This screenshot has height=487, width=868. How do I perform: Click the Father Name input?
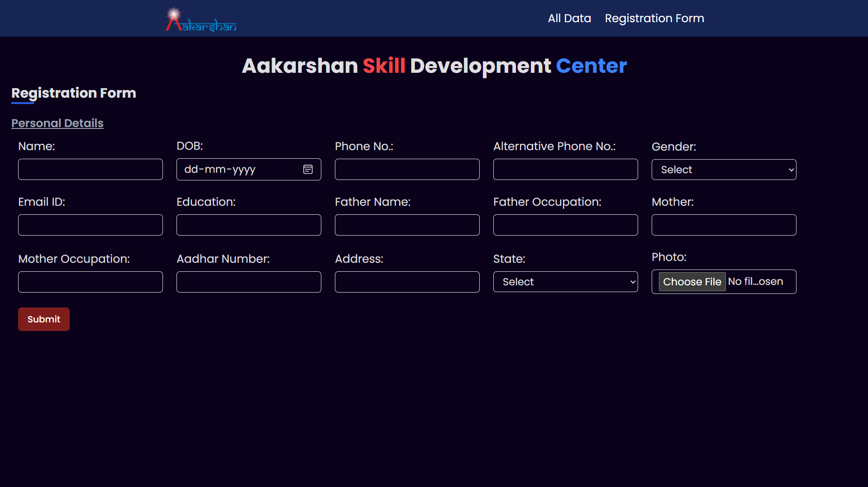point(407,225)
